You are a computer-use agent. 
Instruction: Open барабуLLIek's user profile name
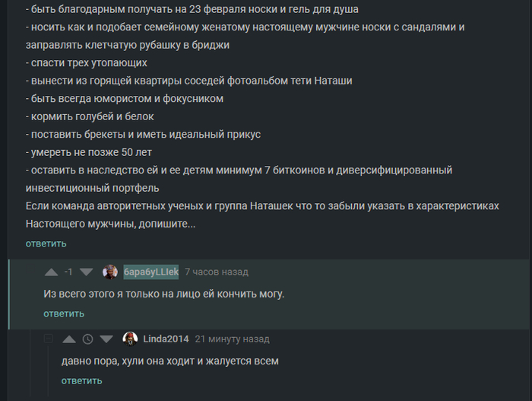click(151, 272)
